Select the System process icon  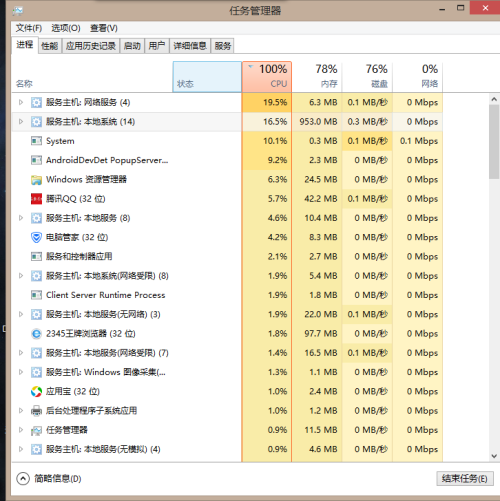coord(36,141)
